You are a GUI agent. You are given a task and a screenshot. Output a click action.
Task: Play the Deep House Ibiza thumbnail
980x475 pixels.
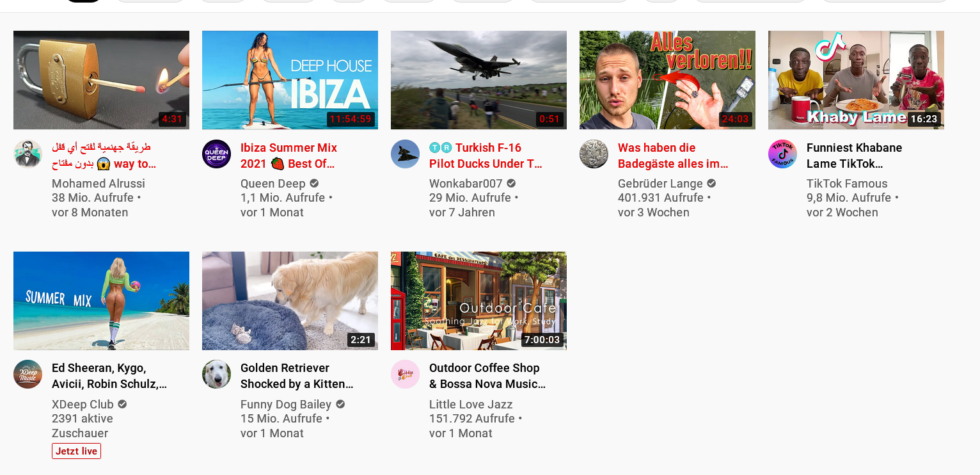tap(290, 80)
